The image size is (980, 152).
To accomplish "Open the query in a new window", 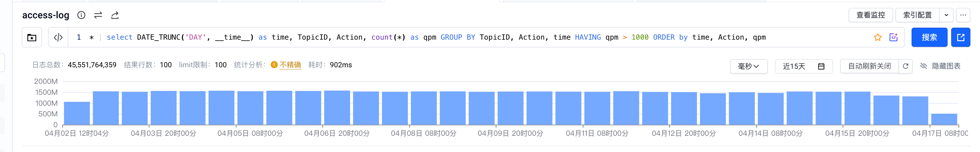I will tap(960, 37).
